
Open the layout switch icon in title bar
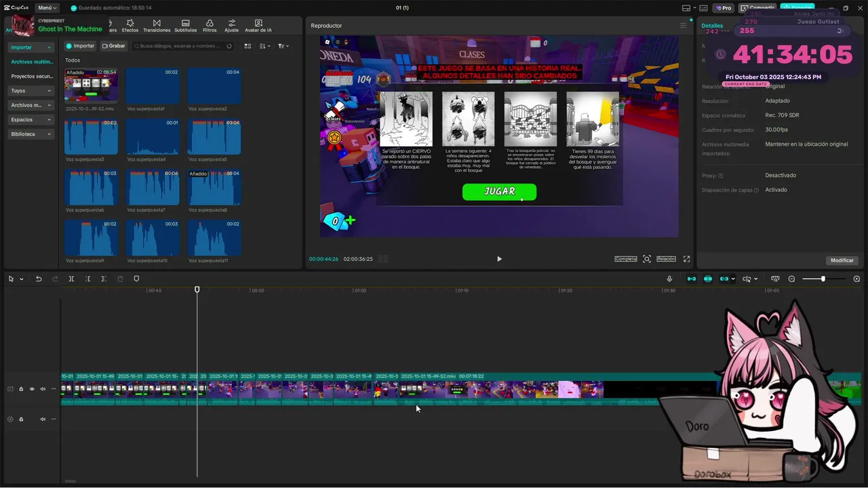[687, 8]
